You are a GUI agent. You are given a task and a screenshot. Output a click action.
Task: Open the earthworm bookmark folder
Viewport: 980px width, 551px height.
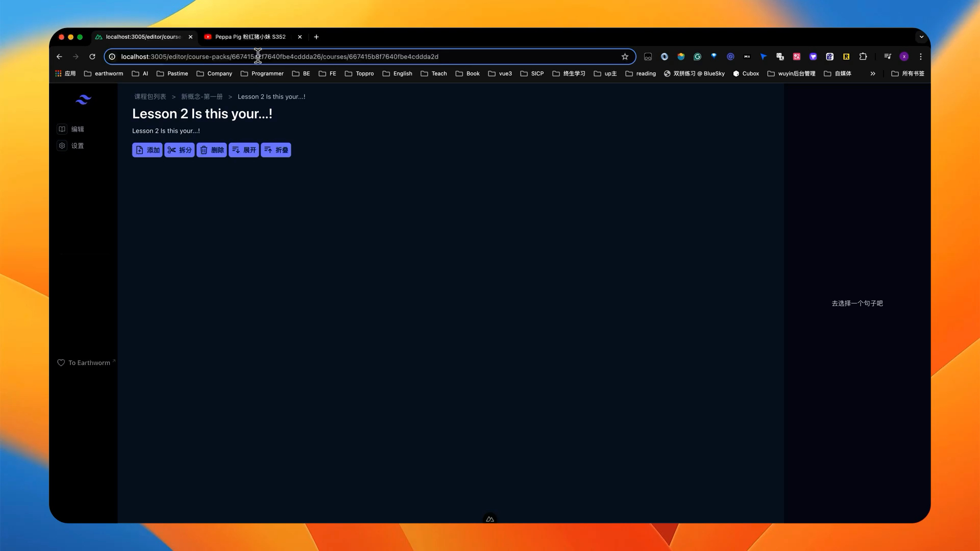pos(104,73)
